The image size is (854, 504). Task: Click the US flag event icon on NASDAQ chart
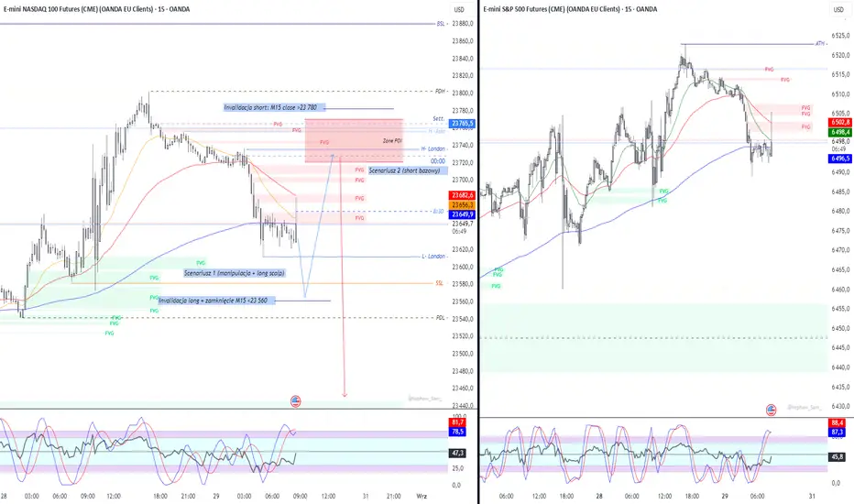[296, 401]
